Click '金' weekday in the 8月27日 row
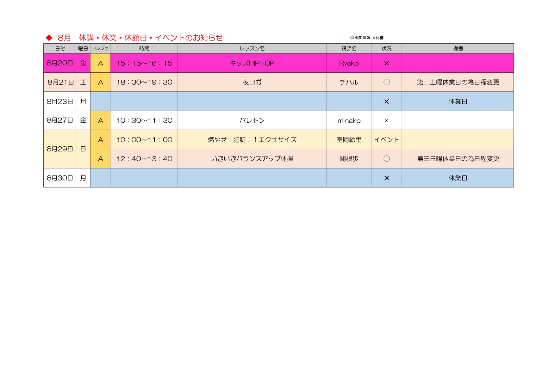The image size is (555, 392). pyautogui.click(x=83, y=120)
